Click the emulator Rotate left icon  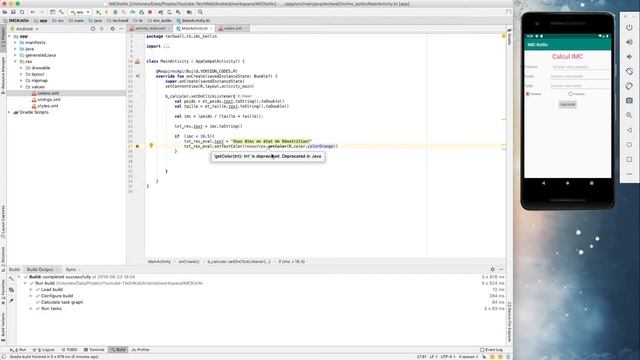pos(629,71)
